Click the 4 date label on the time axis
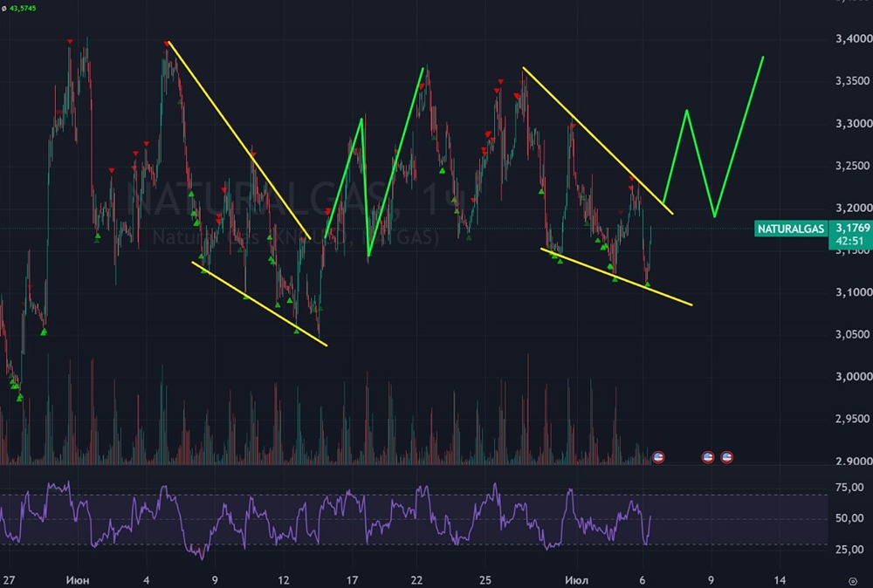 click(147, 580)
